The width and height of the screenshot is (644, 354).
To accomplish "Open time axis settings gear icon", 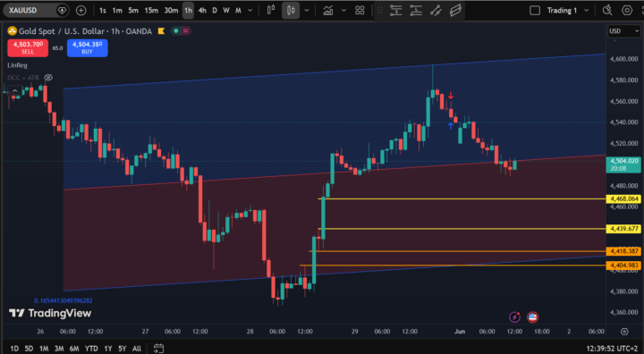I will (624, 332).
